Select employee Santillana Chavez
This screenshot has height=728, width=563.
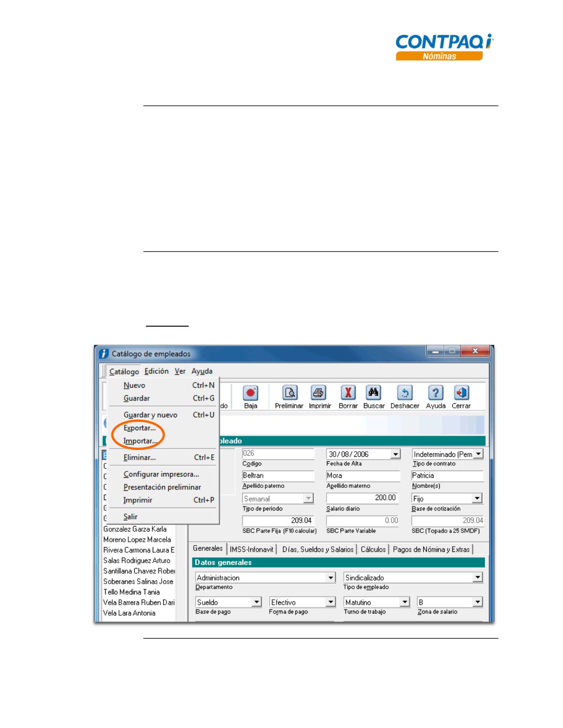click(139, 572)
